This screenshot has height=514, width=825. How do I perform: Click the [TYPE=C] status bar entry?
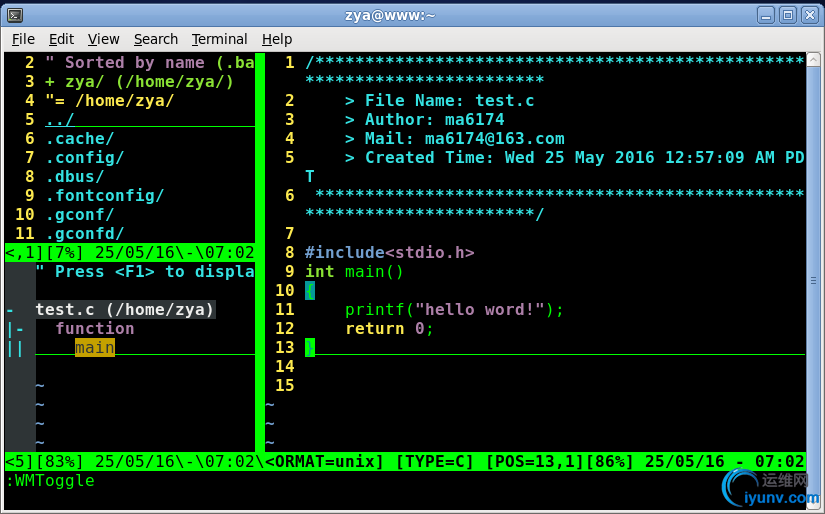[x=434, y=461]
